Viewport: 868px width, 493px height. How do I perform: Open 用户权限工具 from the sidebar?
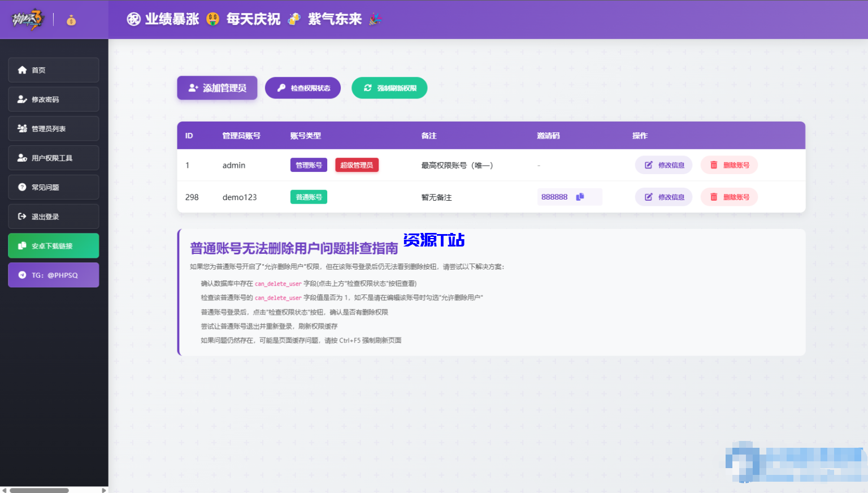coord(53,158)
